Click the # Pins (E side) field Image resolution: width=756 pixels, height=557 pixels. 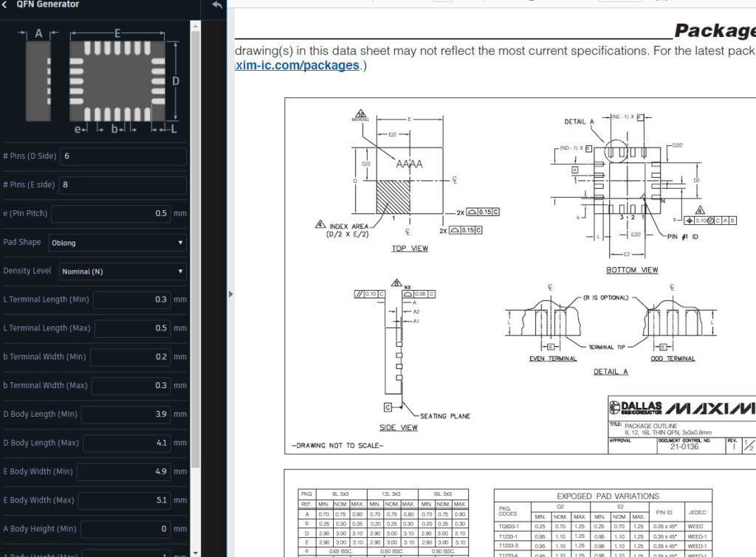coord(123,184)
